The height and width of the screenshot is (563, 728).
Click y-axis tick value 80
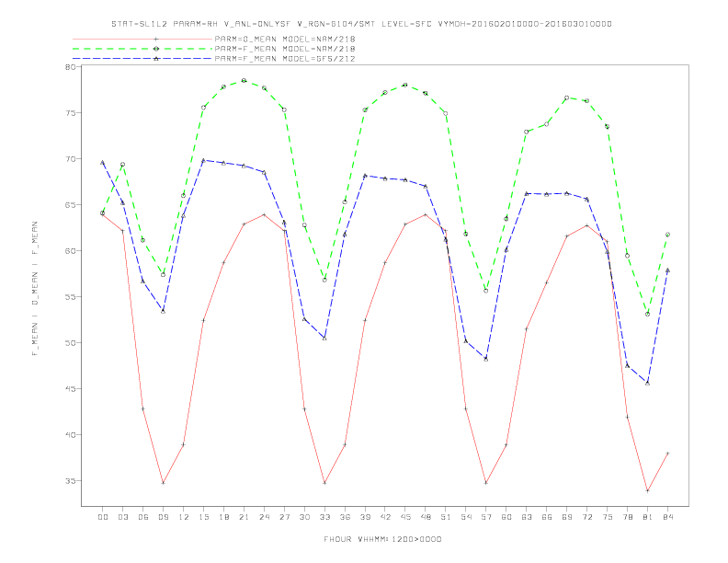click(x=71, y=67)
